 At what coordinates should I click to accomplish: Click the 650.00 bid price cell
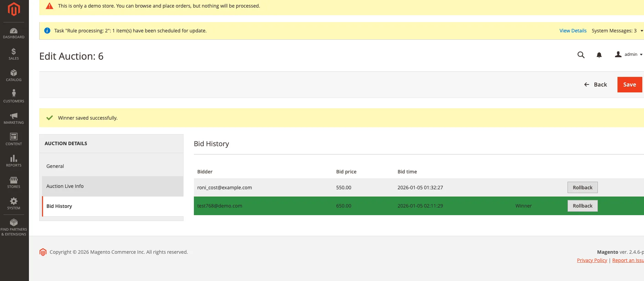tap(344, 206)
